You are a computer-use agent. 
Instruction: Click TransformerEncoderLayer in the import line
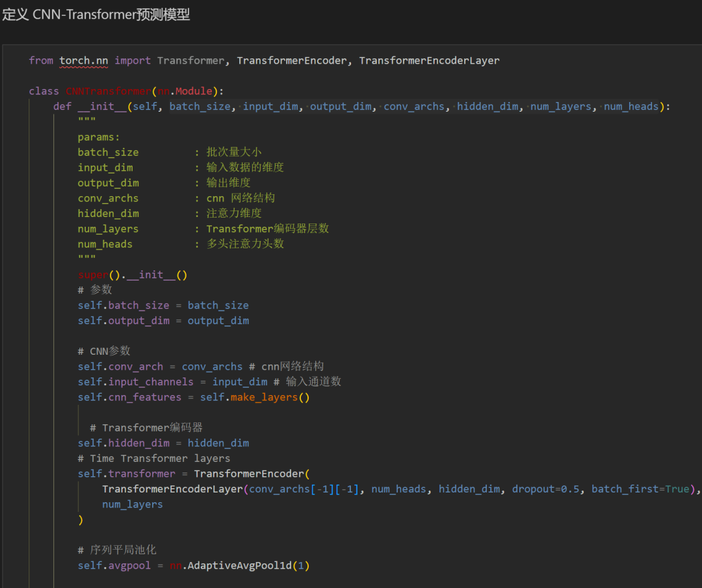[x=429, y=60]
